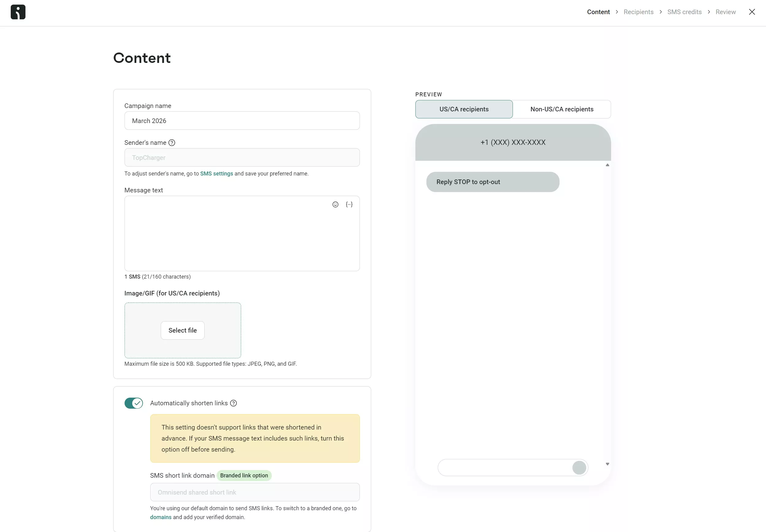Click the Branded link option badge
This screenshot has width=766, height=532.
point(244,476)
